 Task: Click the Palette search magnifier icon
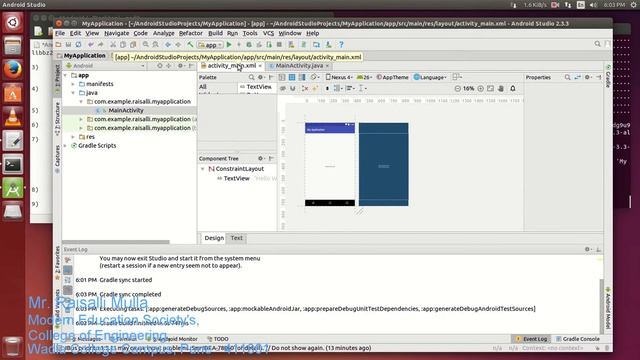click(251, 77)
